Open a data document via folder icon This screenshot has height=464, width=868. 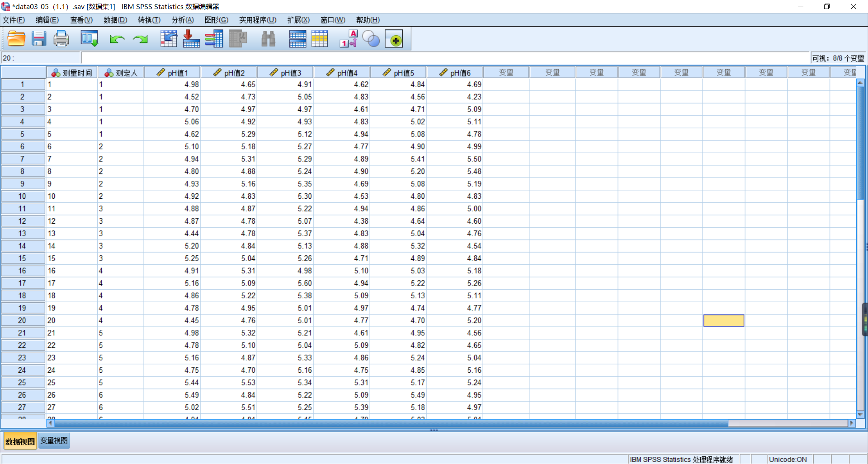(x=16, y=39)
